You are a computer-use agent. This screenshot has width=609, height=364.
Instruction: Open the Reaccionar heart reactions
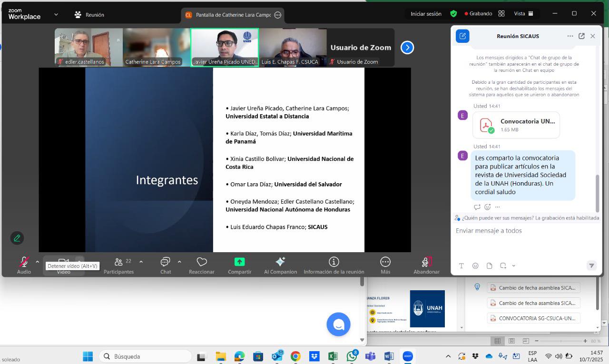pos(202,262)
